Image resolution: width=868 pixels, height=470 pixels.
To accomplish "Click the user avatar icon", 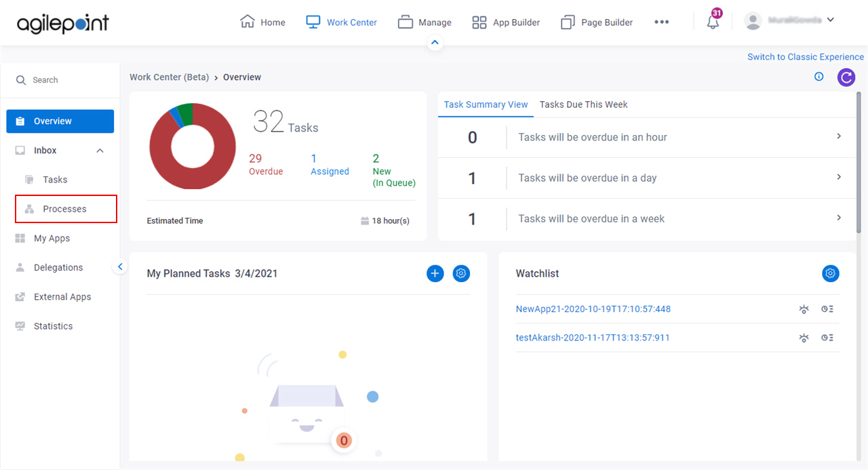I will tap(753, 21).
